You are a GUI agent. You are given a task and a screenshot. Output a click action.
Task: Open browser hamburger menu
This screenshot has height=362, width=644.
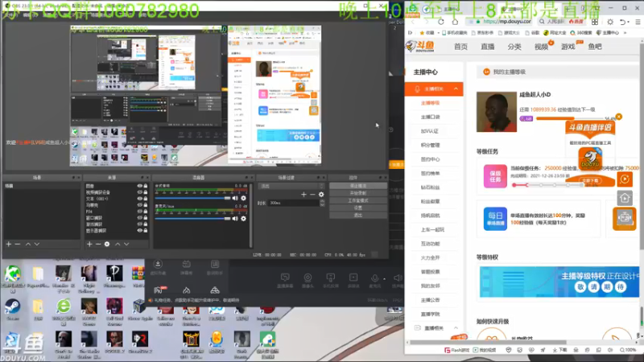pos(638,22)
